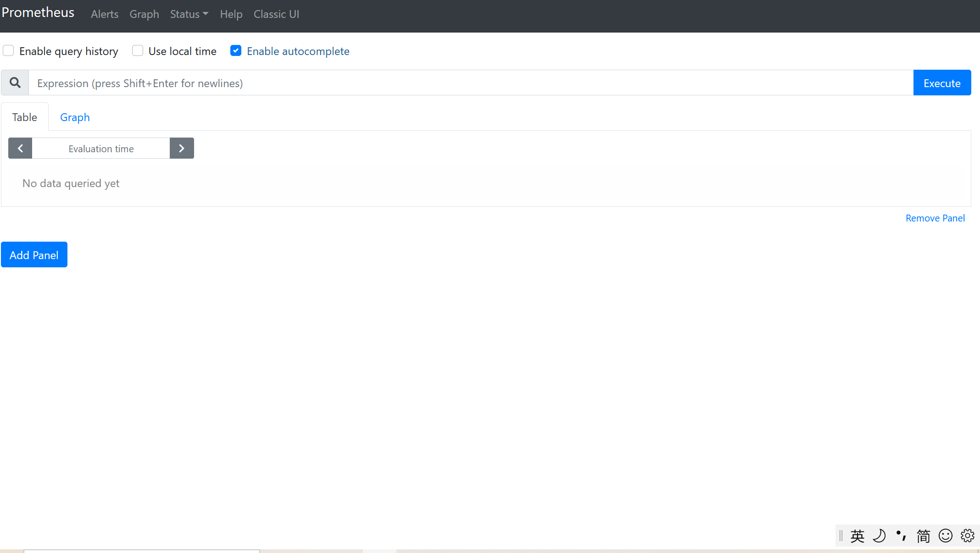Enable query history checkbox
This screenshot has height=553, width=980.
(x=8, y=51)
